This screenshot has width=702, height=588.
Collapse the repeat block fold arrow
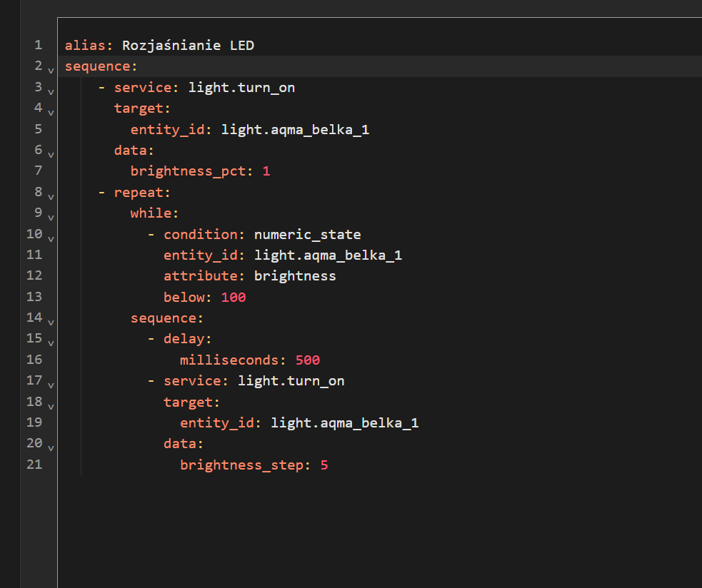pos(51,196)
